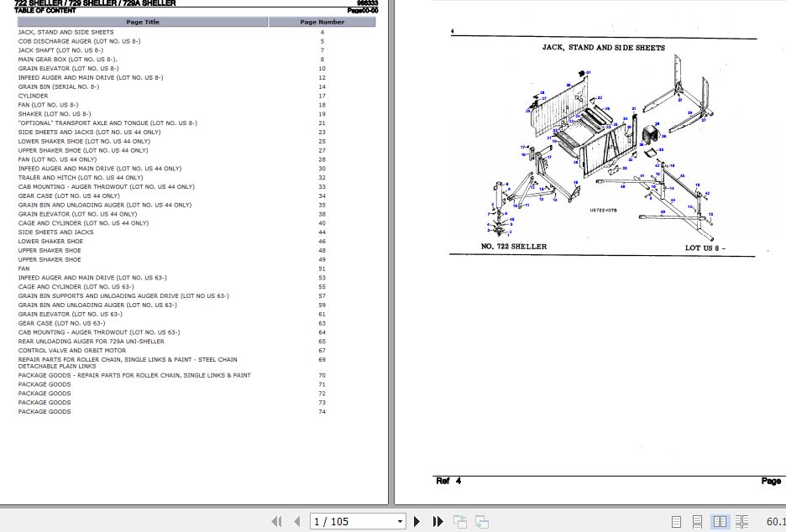
Task: Select SHAKER (LOT NO. US 8-) row
Action: click(55, 114)
